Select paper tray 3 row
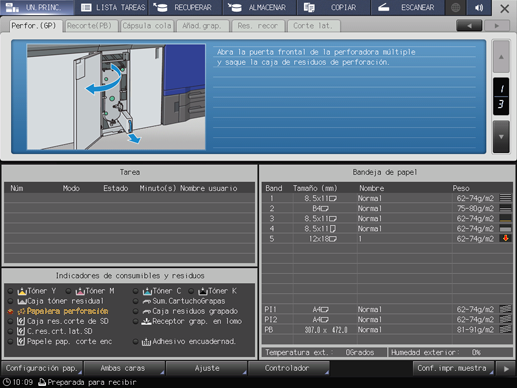This screenshot has width=517, height=388. 387,219
